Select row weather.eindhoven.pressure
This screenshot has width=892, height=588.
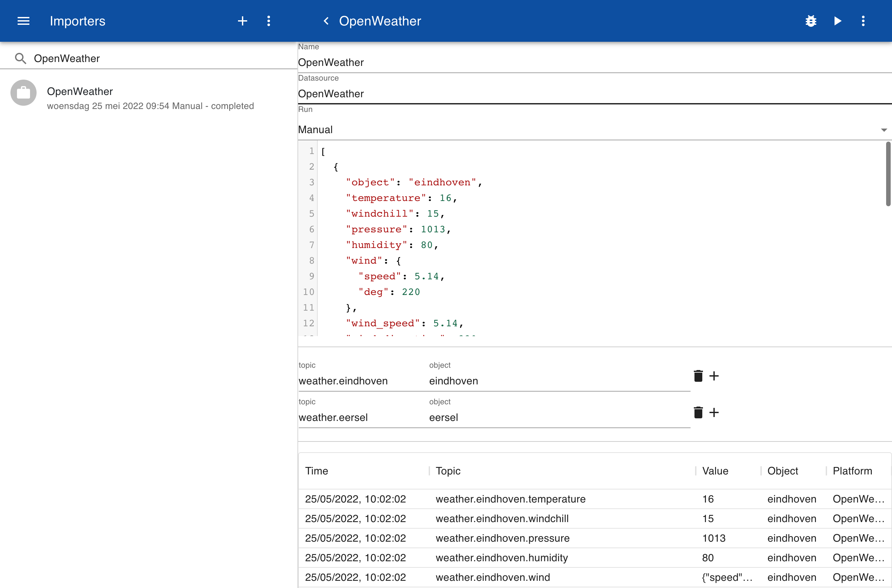tap(595, 538)
